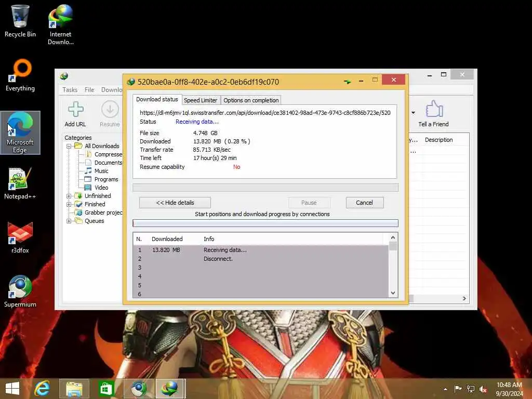Switch to IDM taskbar button

[170, 389]
